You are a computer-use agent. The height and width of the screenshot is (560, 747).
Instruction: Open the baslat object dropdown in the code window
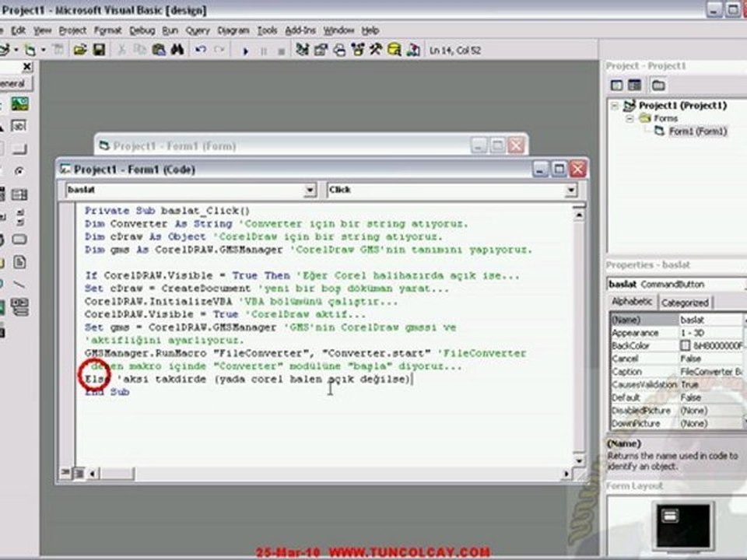[310, 190]
